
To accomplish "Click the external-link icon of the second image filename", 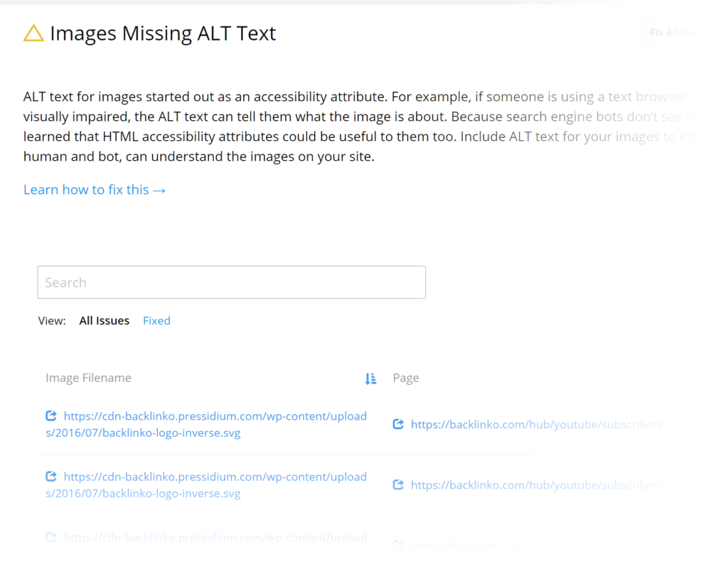I will [x=50, y=477].
